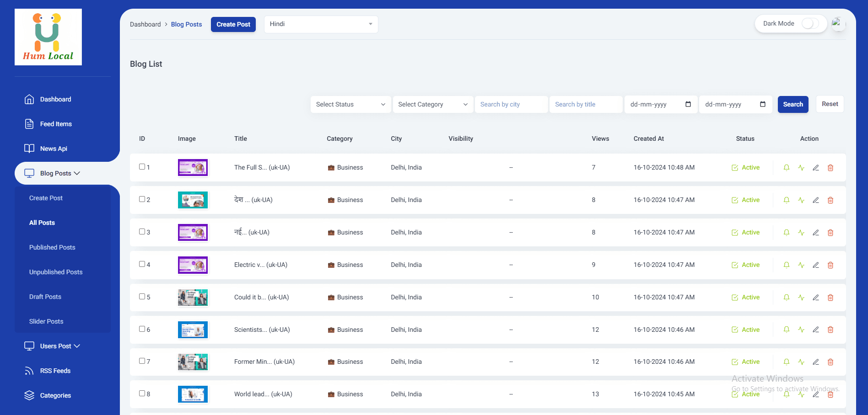The height and width of the screenshot is (415, 868).
Task: Open the edit pencil icon for post 2
Action: pyautogui.click(x=816, y=200)
